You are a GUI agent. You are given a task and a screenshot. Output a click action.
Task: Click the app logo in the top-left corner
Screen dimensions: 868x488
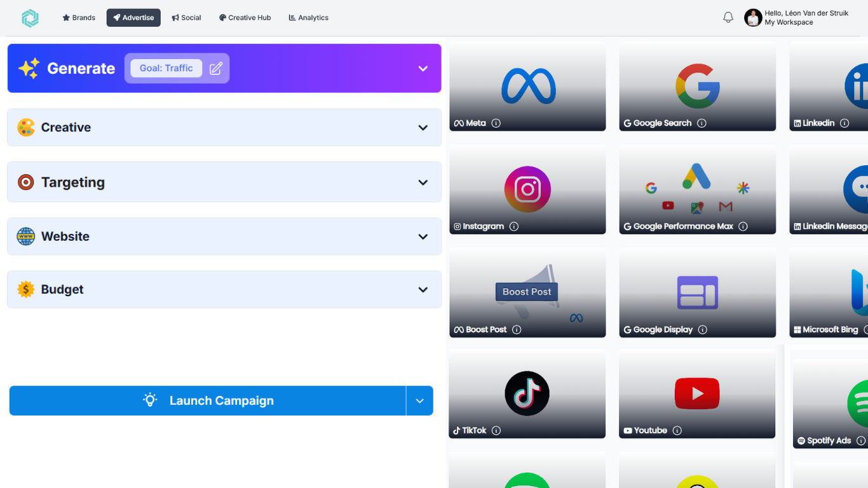click(30, 18)
